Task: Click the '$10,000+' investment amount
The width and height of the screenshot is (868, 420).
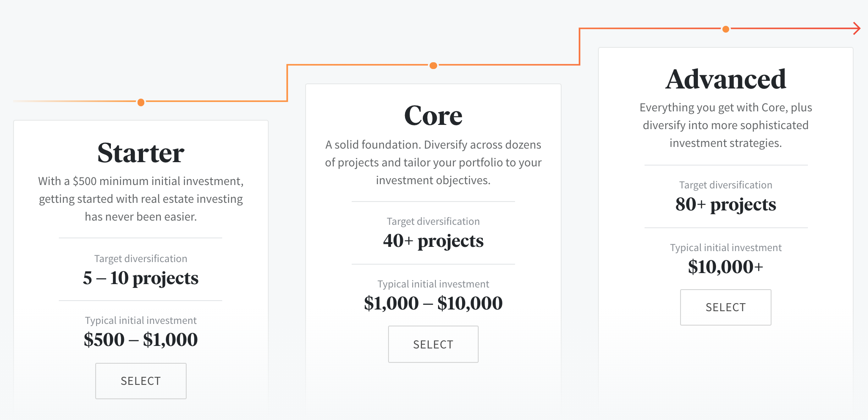Action: coord(726,267)
